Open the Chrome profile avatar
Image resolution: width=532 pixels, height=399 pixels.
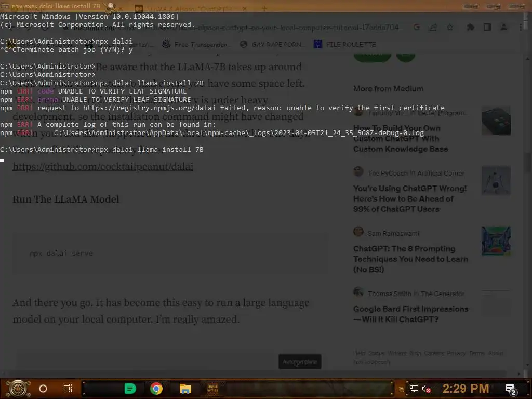[504, 27]
